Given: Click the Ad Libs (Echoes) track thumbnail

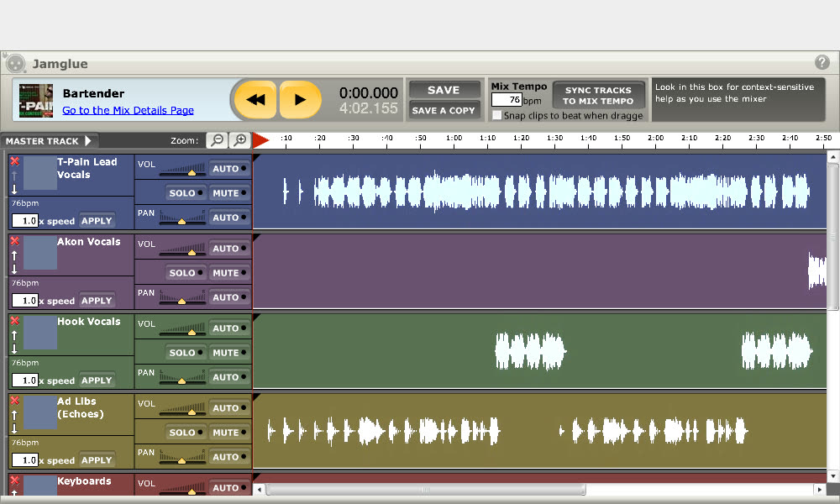Looking at the screenshot, I should [40, 412].
